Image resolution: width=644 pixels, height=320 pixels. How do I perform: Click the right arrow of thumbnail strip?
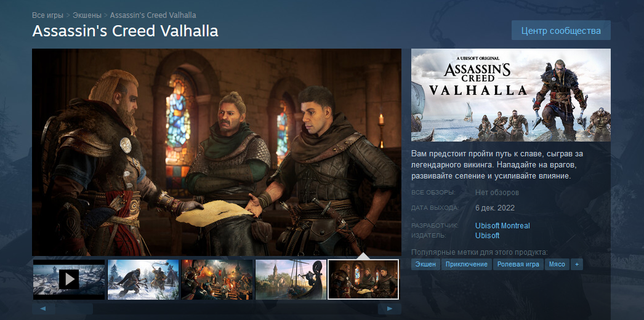(389, 308)
